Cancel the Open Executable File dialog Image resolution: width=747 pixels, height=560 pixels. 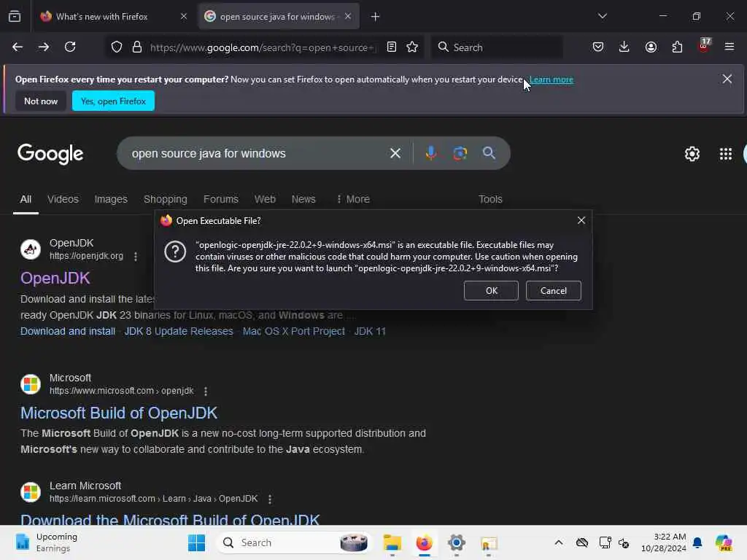[553, 290]
